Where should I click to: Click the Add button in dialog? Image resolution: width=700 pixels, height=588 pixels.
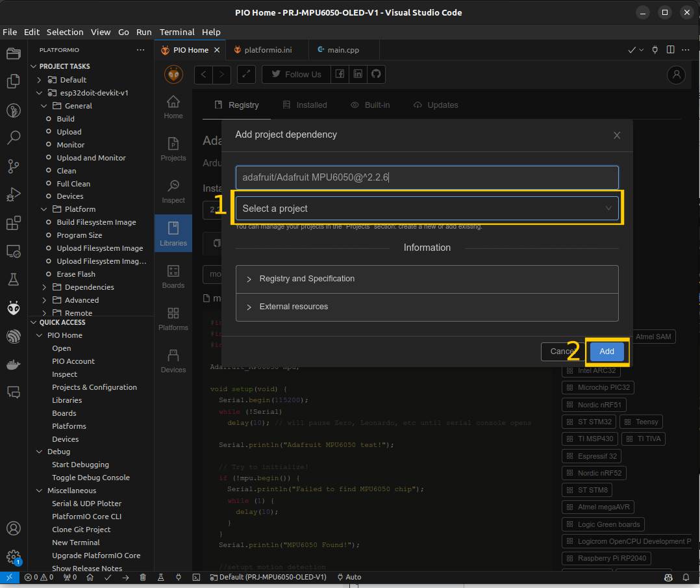pyautogui.click(x=606, y=352)
